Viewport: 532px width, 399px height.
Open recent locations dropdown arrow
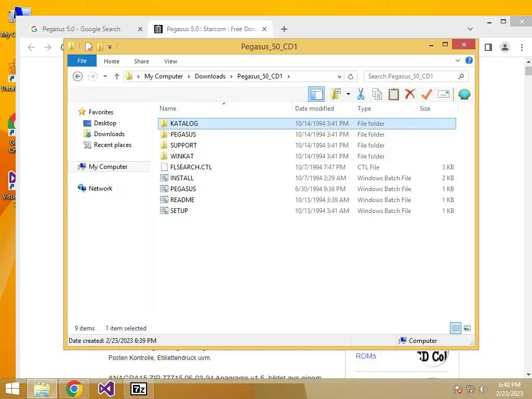(105, 76)
